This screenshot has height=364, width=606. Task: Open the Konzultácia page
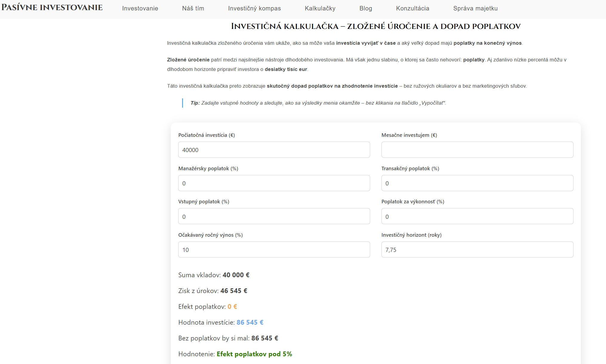tap(413, 8)
